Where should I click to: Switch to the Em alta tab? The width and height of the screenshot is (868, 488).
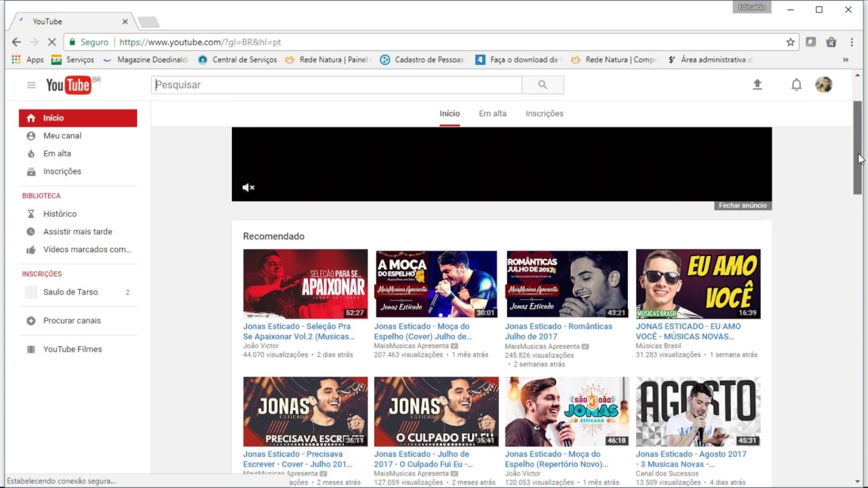tap(492, 114)
